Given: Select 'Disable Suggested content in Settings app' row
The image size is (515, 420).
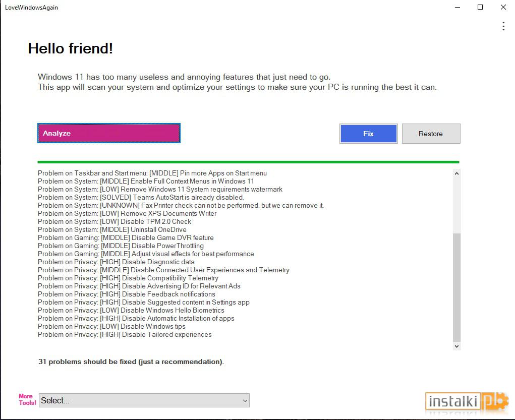Looking at the screenshot, I should click(144, 302).
